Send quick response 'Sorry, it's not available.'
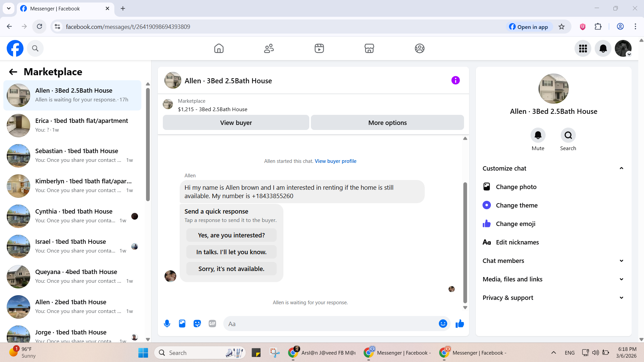The height and width of the screenshot is (362, 644). point(231,269)
